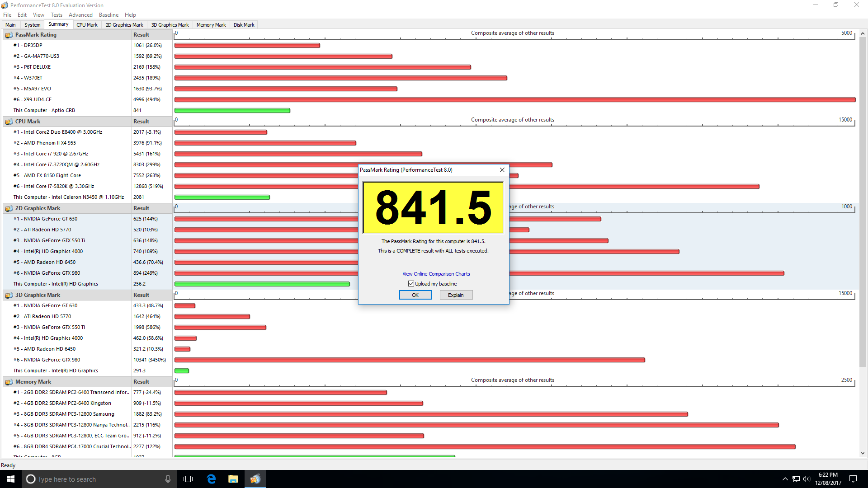Open the Action Center notifications icon
This screenshot has height=488, width=868.
(853, 479)
